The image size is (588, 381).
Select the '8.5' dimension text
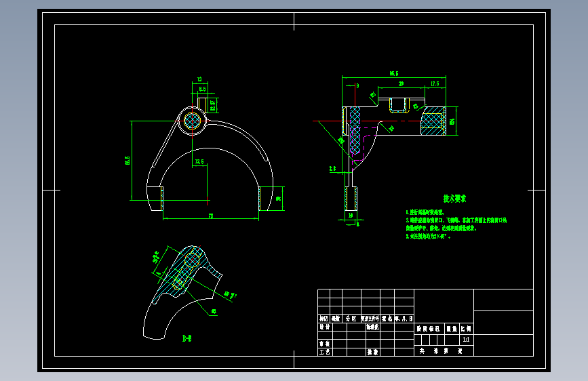click(203, 89)
